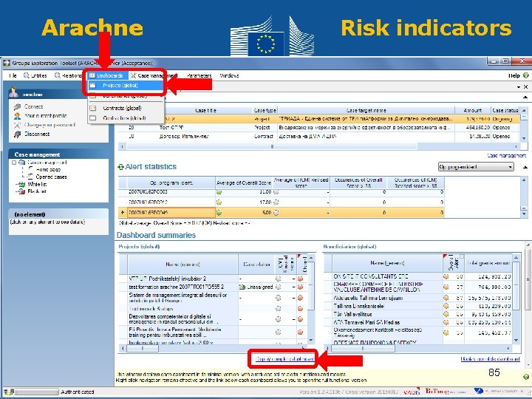This screenshot has height=399, width=532.
Task: Select Opened cases in the tree
Action: (x=51, y=177)
